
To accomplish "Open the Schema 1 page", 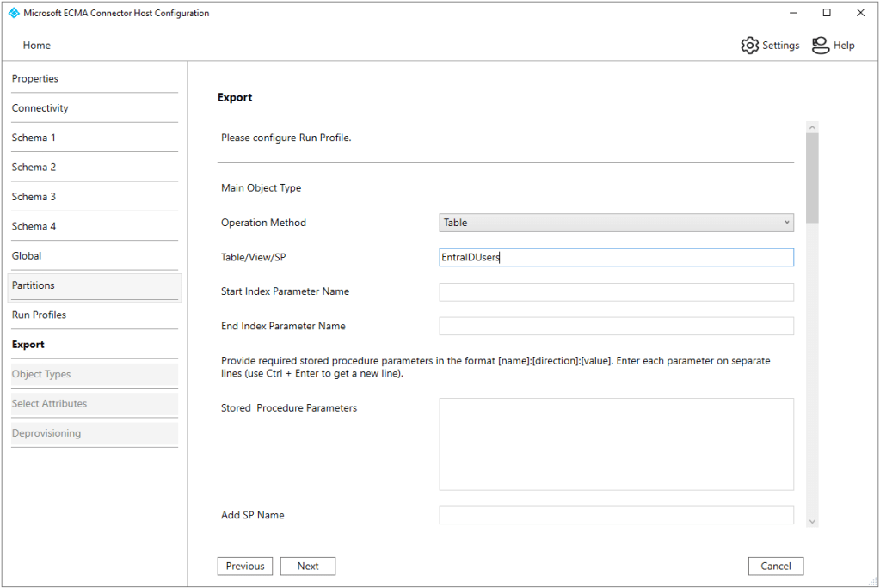I will 34,138.
